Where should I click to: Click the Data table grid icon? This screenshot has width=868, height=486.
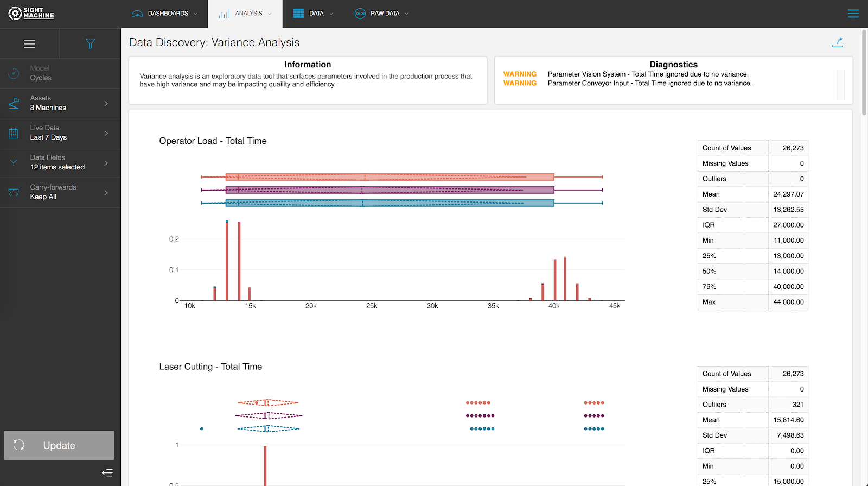pyautogui.click(x=298, y=14)
